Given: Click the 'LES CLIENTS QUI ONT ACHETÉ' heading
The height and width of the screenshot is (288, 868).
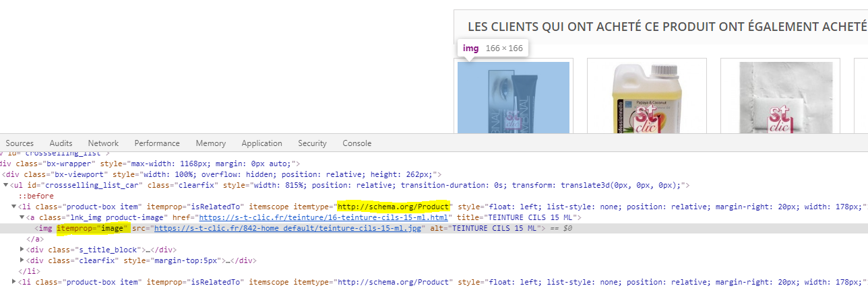Looking at the screenshot, I should [667, 27].
